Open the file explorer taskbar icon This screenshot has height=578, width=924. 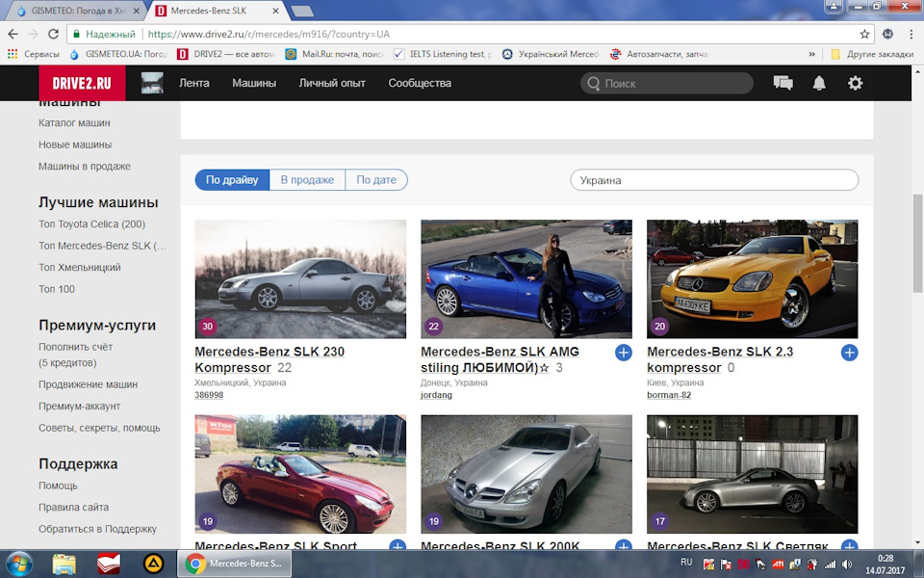pyautogui.click(x=64, y=564)
